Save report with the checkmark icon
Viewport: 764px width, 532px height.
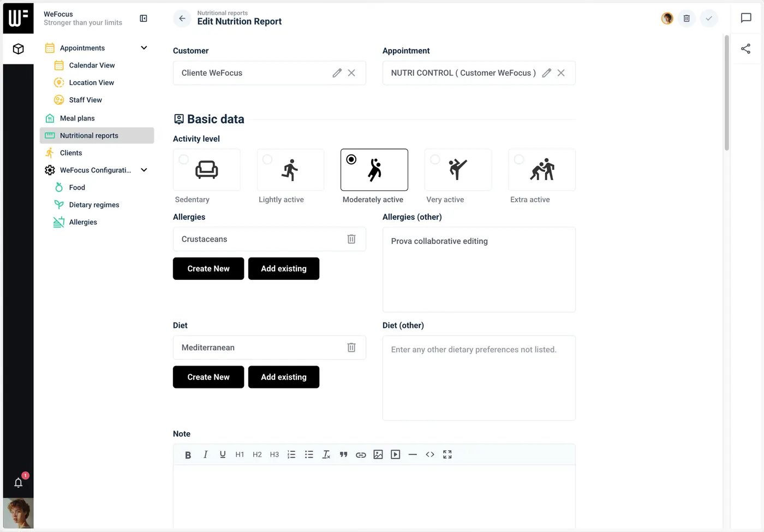709,19
